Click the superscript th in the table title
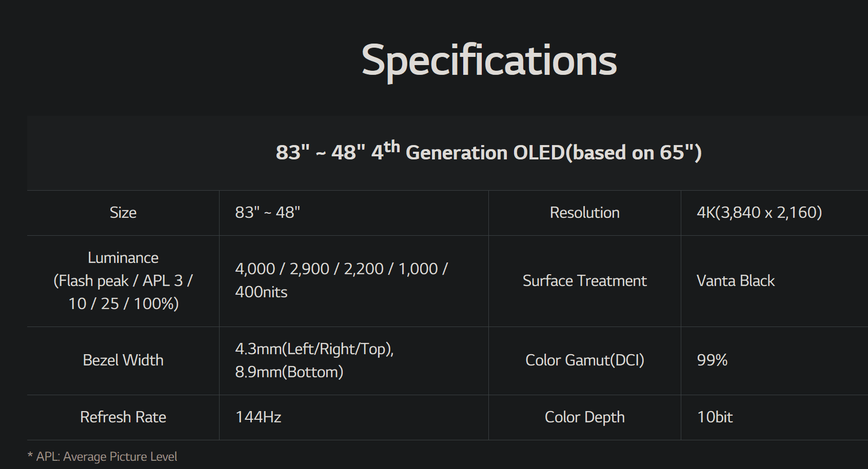Image resolution: width=868 pixels, height=469 pixels. pyautogui.click(x=392, y=147)
